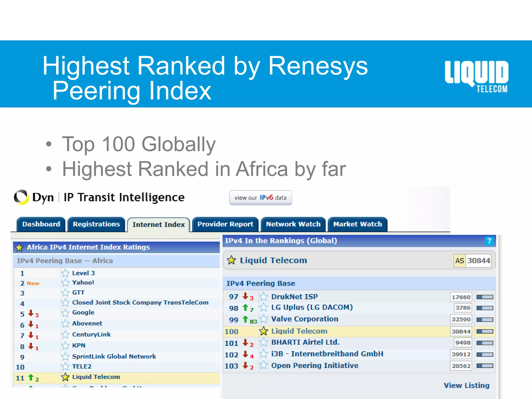
Task: Click AS number box 30844 in rankings row
Action: coord(461,331)
